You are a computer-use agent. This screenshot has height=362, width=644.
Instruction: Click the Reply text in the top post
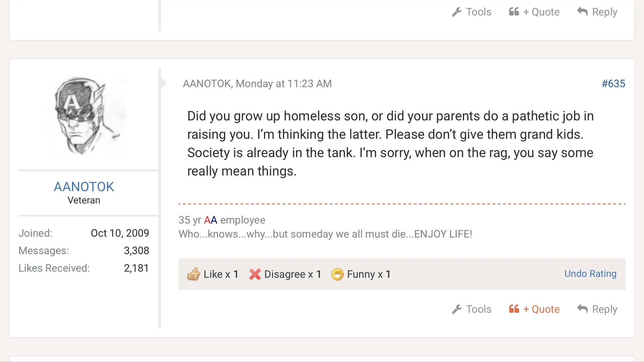coord(604,12)
